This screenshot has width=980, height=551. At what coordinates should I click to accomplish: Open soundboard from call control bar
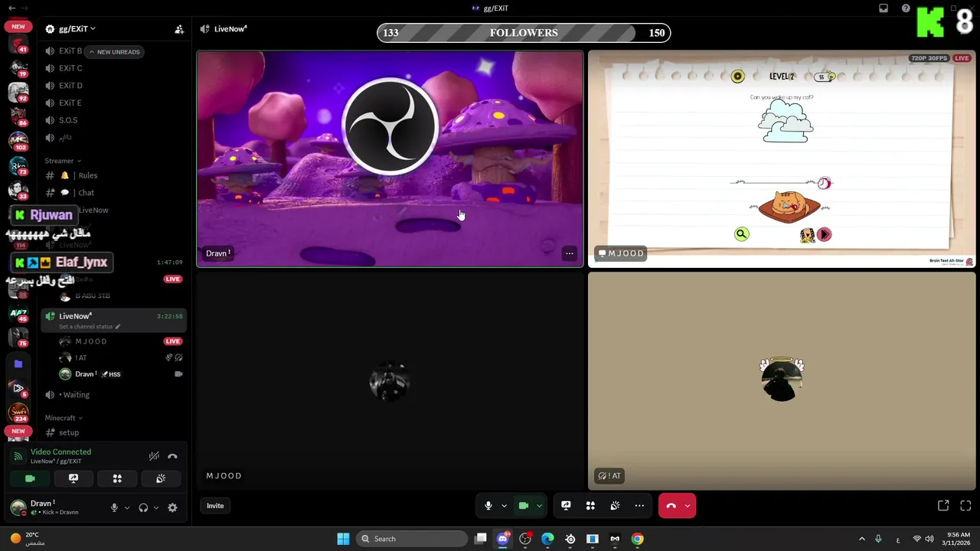pos(615,506)
